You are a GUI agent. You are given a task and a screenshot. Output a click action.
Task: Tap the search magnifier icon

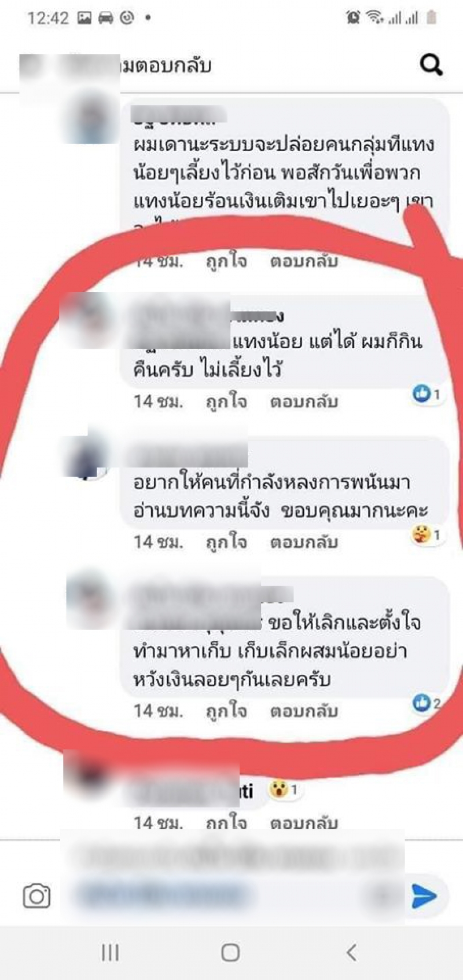point(431,65)
